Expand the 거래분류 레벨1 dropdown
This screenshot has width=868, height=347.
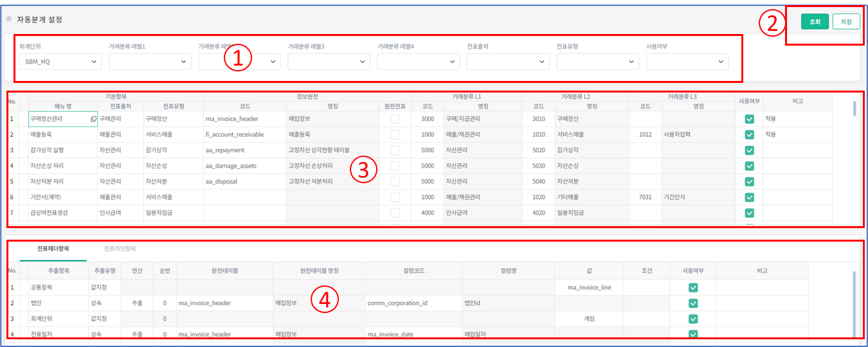(x=150, y=62)
